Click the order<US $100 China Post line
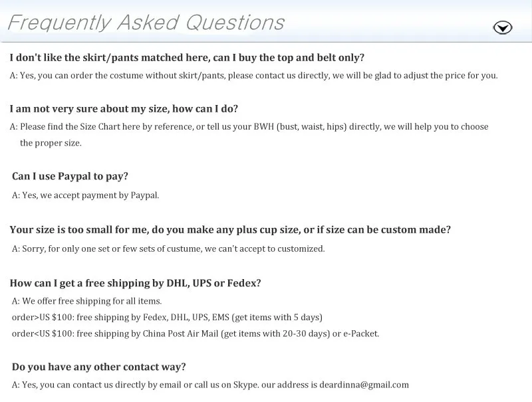 (x=196, y=334)
